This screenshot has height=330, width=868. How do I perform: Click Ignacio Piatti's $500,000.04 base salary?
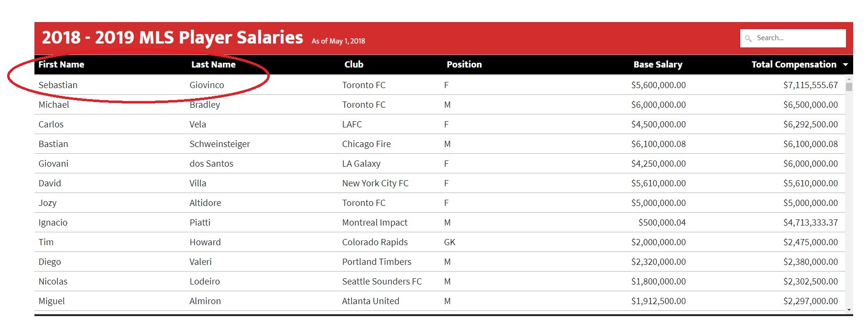click(662, 223)
